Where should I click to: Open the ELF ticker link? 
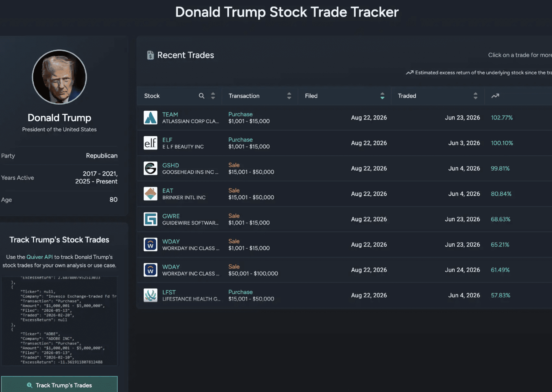point(167,140)
